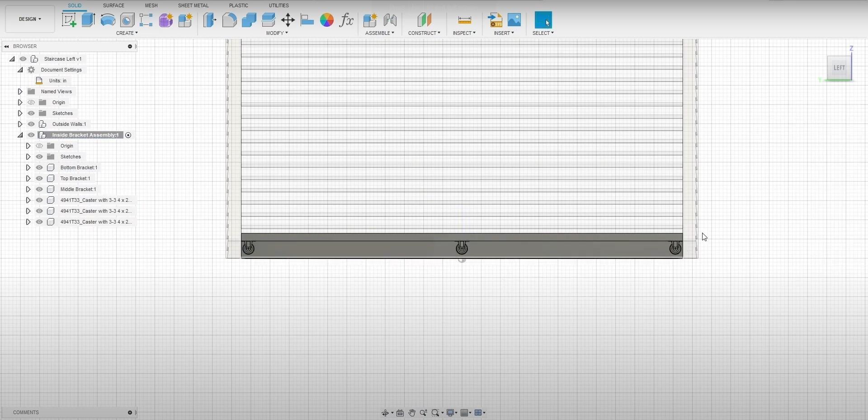Image resolution: width=868 pixels, height=420 pixels.
Task: Activate the Extrude tool
Action: (x=88, y=20)
